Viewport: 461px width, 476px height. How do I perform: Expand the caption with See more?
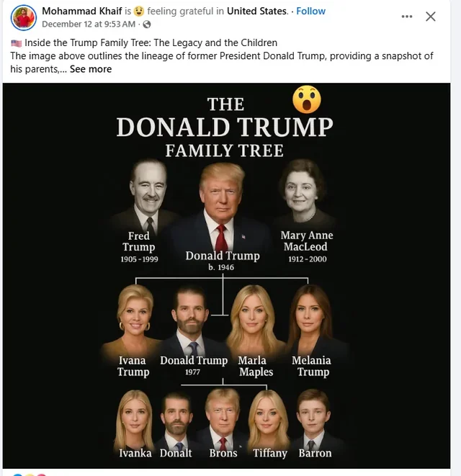[91, 69]
